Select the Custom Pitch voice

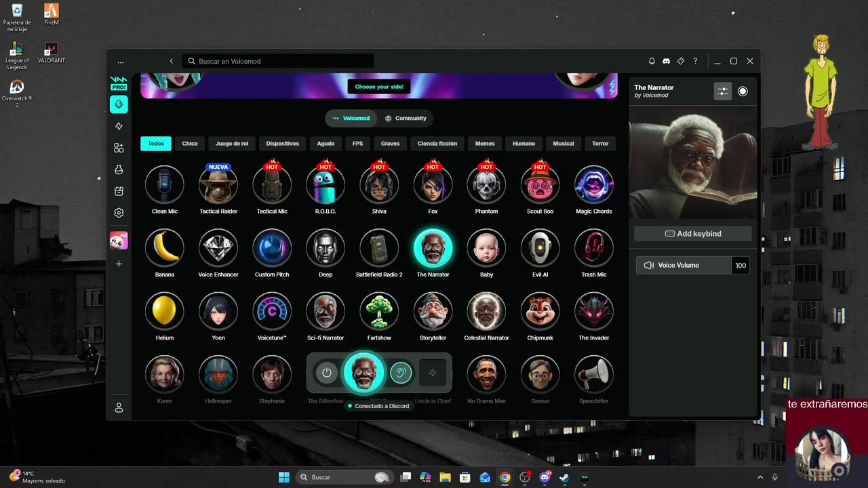click(x=272, y=247)
